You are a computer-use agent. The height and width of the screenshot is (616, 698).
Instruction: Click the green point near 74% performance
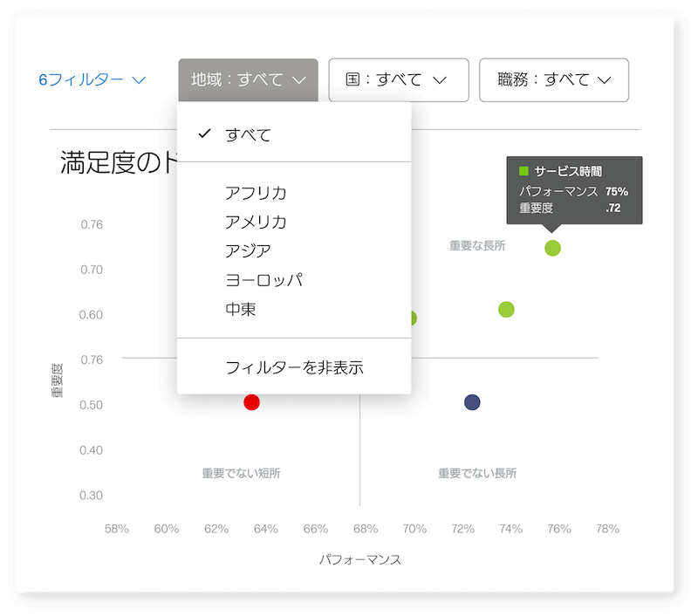pos(507,310)
